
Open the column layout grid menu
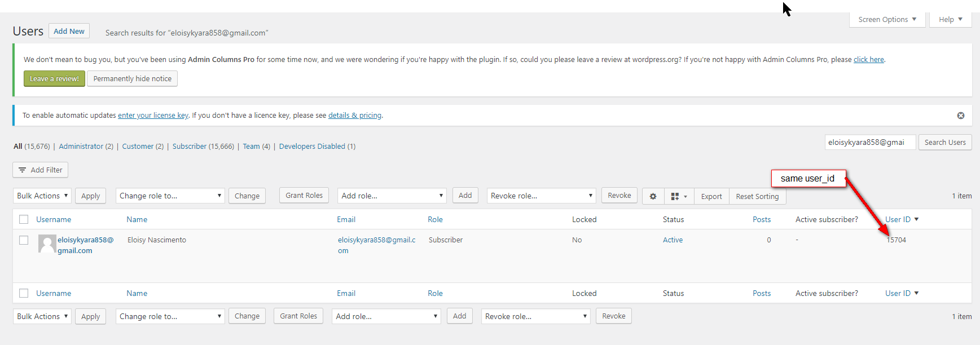point(678,196)
